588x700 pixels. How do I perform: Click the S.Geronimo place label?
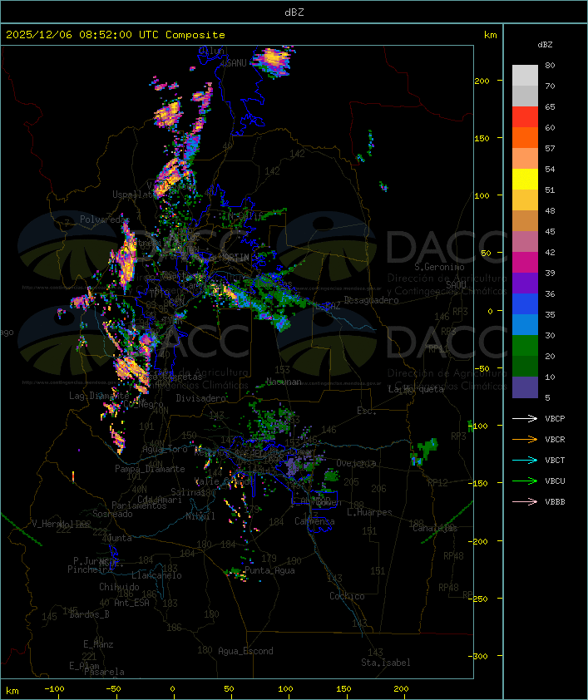tap(439, 267)
